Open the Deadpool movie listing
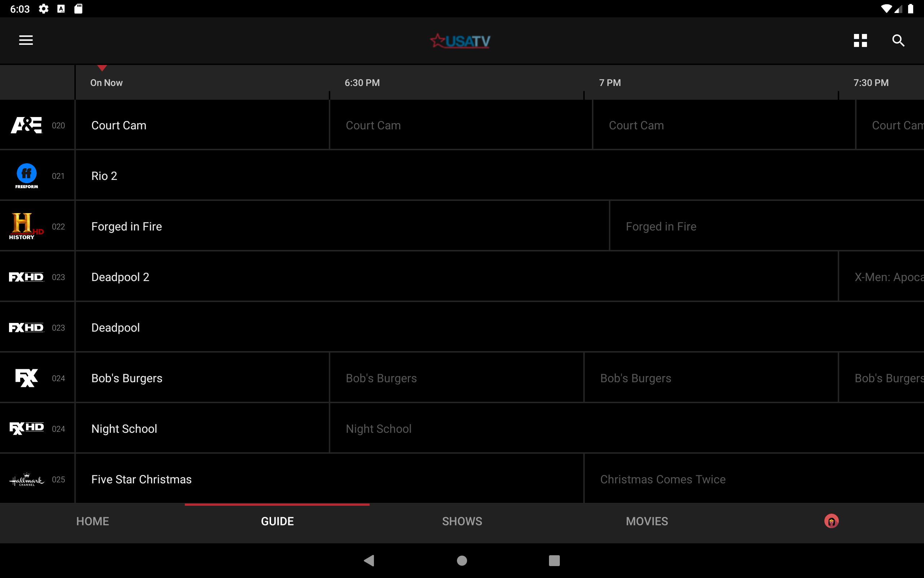This screenshot has width=924, height=578. (500, 327)
